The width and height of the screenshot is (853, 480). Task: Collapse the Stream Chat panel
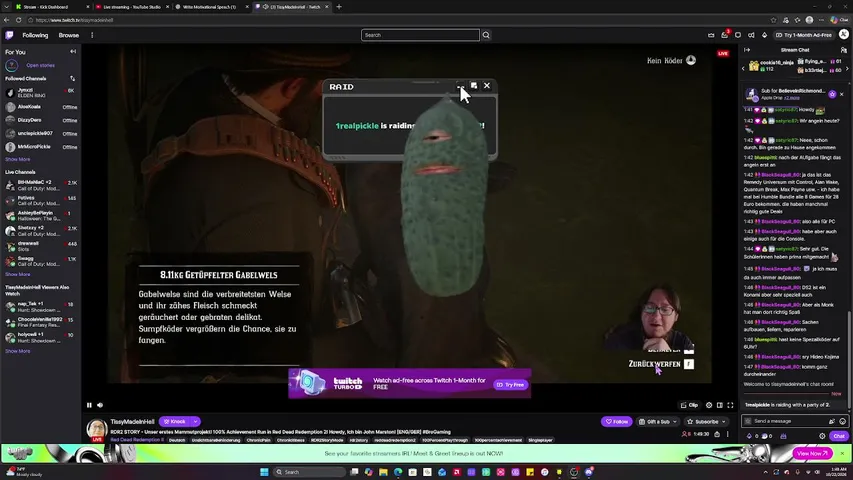(x=747, y=50)
